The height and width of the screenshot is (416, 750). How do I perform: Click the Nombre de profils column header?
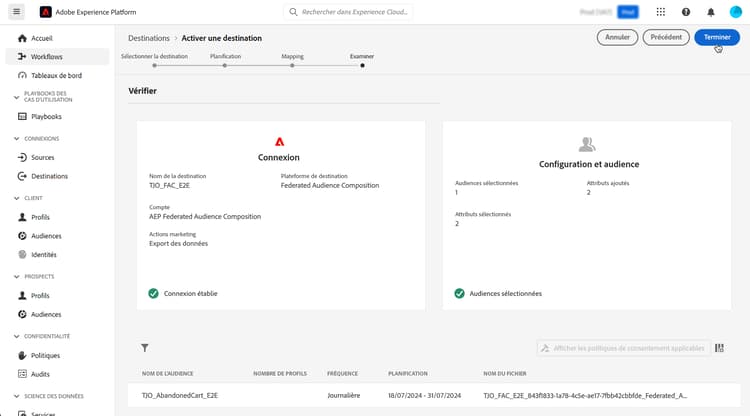(280, 373)
